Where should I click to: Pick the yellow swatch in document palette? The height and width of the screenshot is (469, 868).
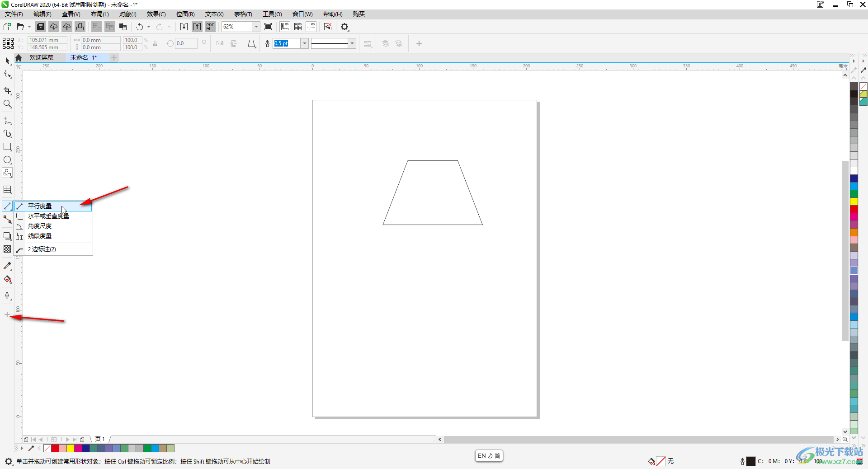pyautogui.click(x=70, y=448)
